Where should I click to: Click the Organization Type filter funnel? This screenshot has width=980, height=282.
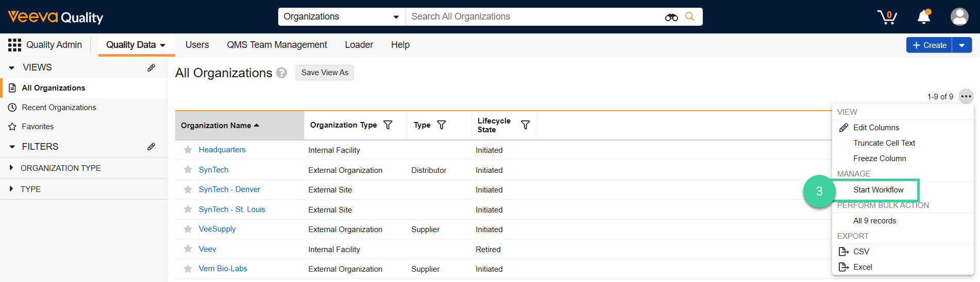(x=388, y=125)
